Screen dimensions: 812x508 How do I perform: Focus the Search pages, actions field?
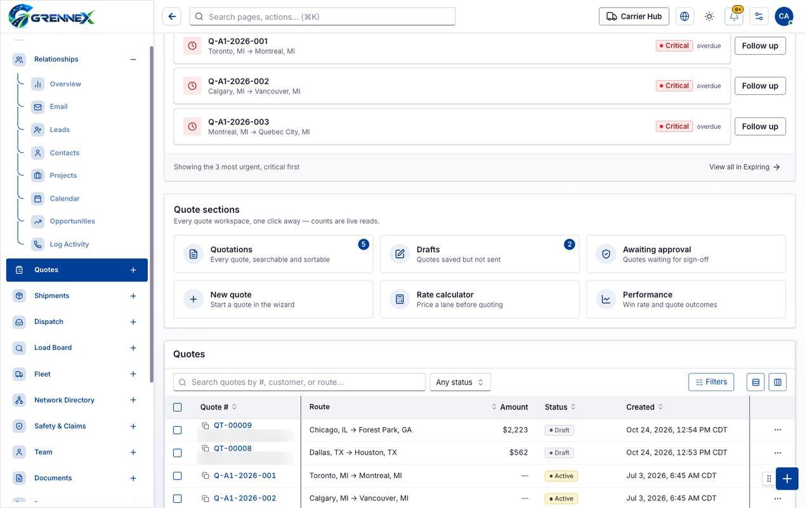click(x=322, y=17)
